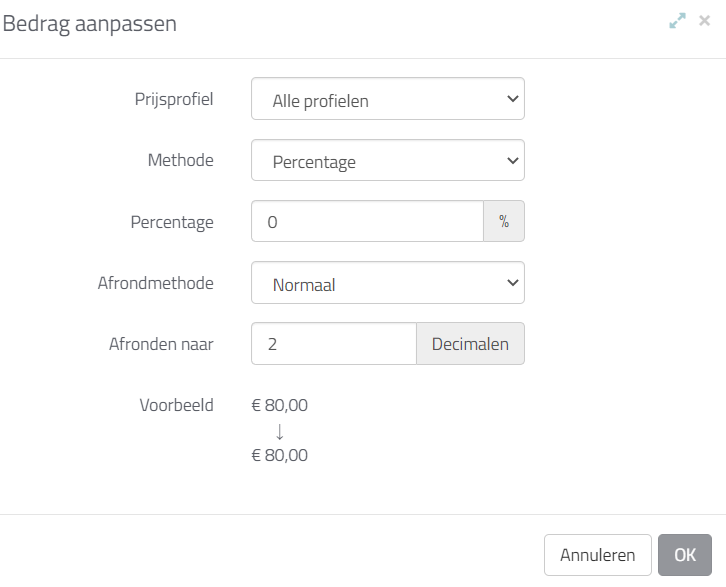This screenshot has width=726, height=587.
Task: Click the Methode label
Action: (x=181, y=160)
